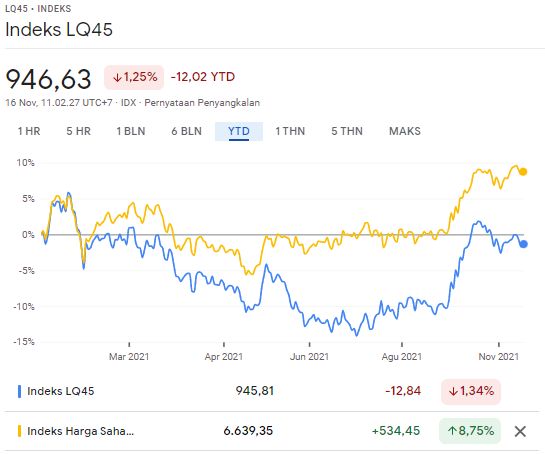Click the Indeks LQ45 page title
The image size is (545, 454).
coord(59,30)
